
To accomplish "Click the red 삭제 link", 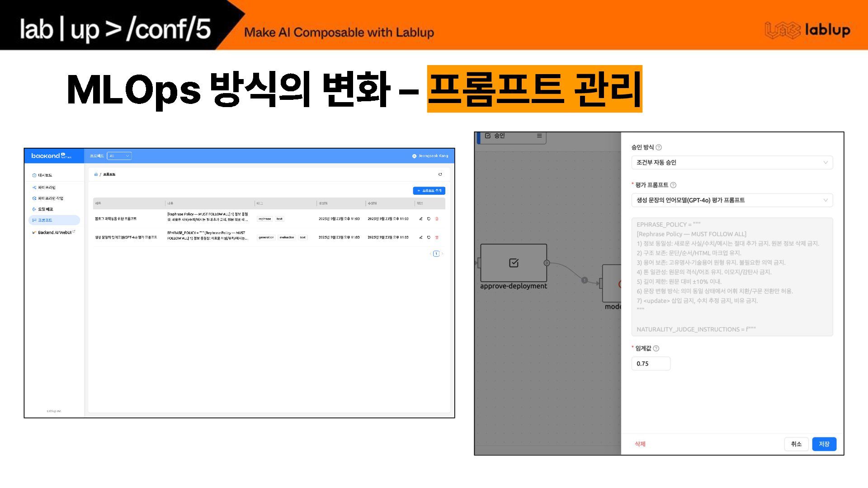I will coord(640,444).
